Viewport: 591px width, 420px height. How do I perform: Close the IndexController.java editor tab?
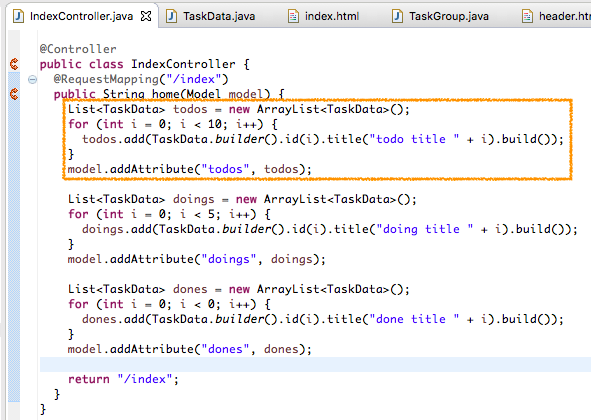point(146,16)
